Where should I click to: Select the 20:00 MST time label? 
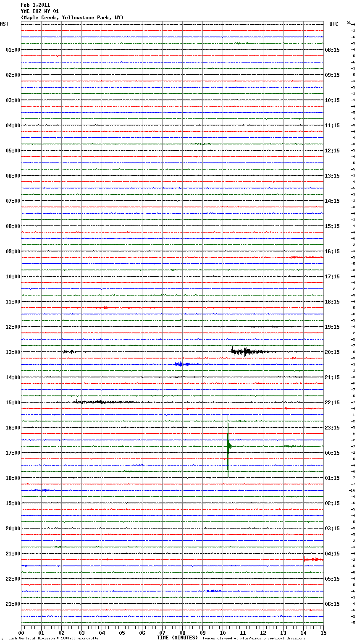click(13, 529)
